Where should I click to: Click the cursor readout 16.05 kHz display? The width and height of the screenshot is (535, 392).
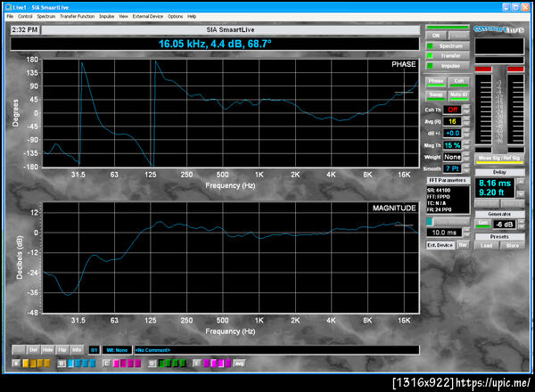215,44
